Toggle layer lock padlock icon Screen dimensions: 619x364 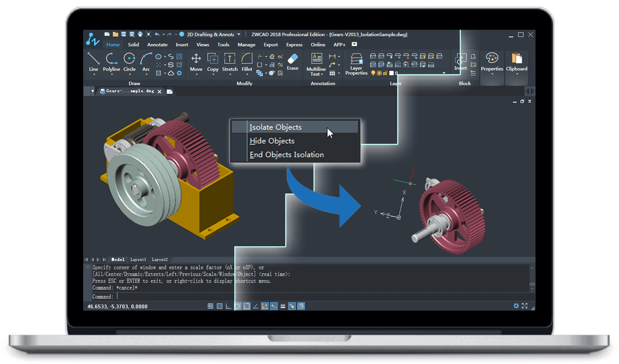(385, 73)
